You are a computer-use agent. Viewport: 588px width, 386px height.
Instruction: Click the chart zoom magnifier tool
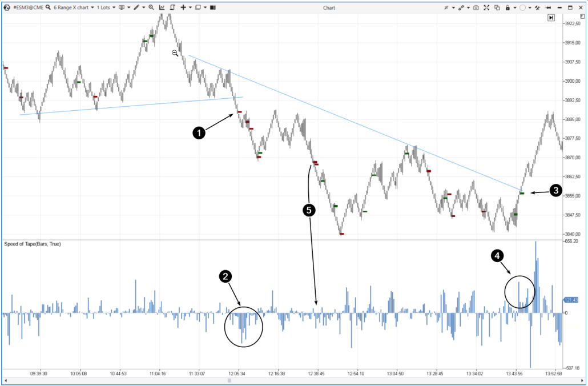point(151,7)
